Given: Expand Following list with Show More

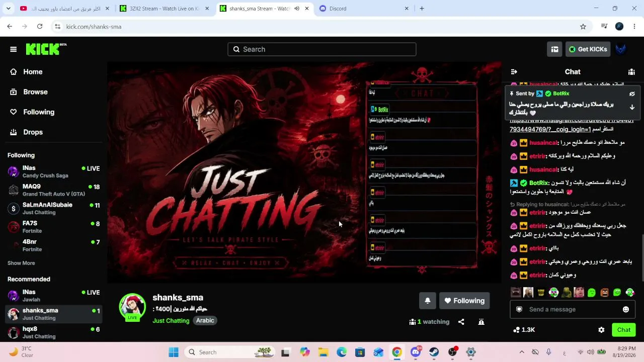Looking at the screenshot, I should [x=21, y=263].
